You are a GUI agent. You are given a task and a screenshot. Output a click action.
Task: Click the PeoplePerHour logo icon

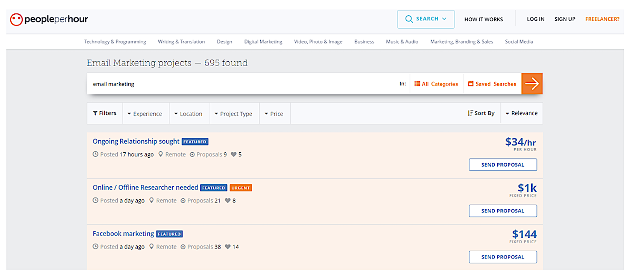point(16,19)
